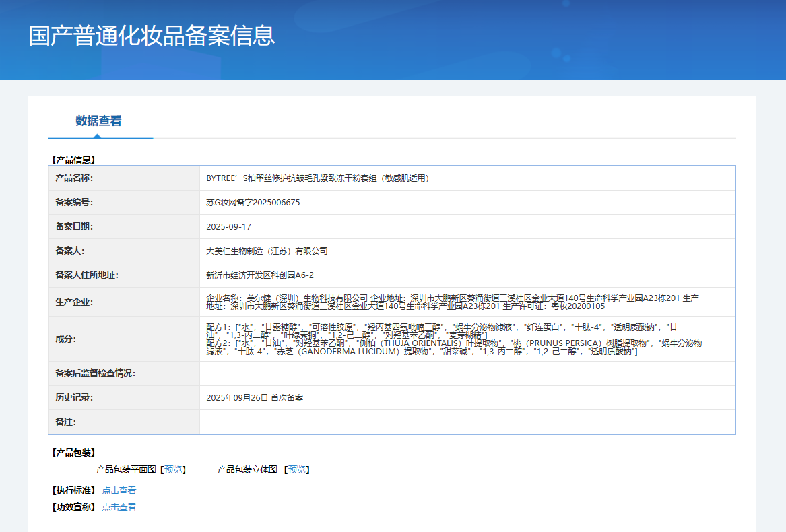786x532 pixels.
Task: Select the filing number 苏G妆网备字2025006675
Action: (x=253, y=202)
